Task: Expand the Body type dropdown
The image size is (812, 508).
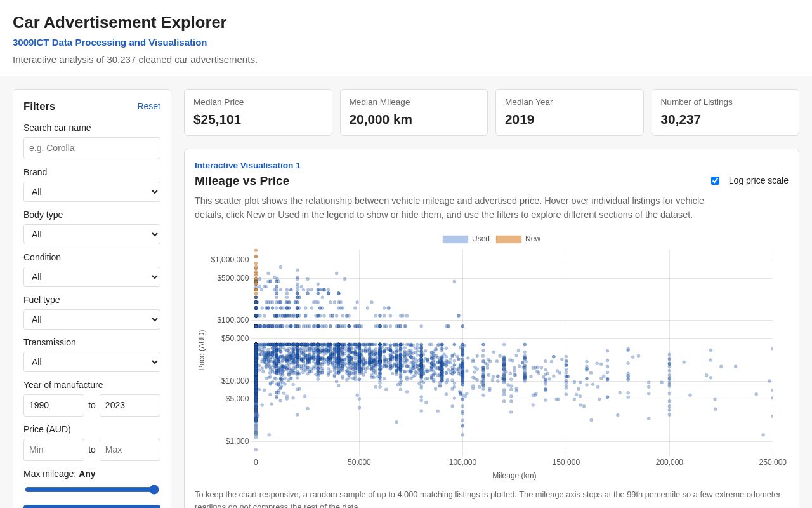Action: 92,234
